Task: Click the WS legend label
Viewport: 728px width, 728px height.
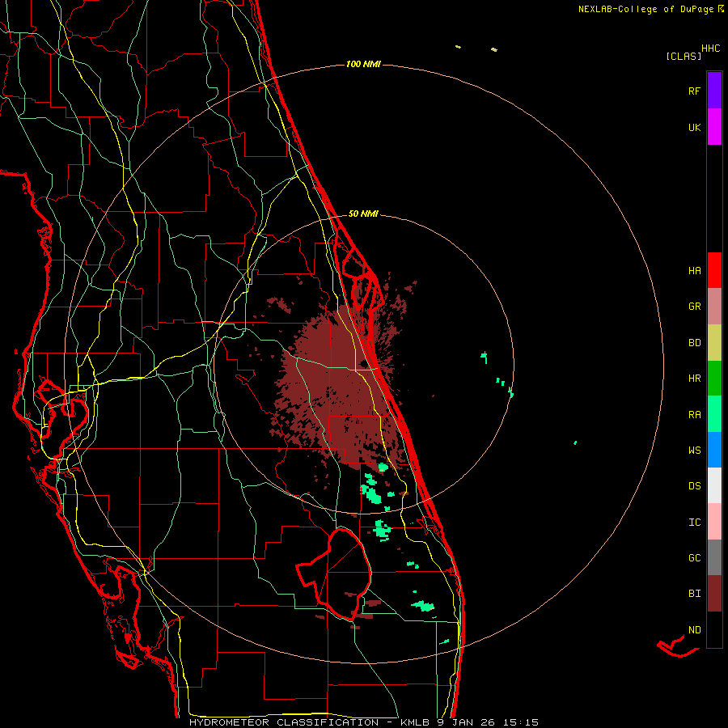Action: 694,451
